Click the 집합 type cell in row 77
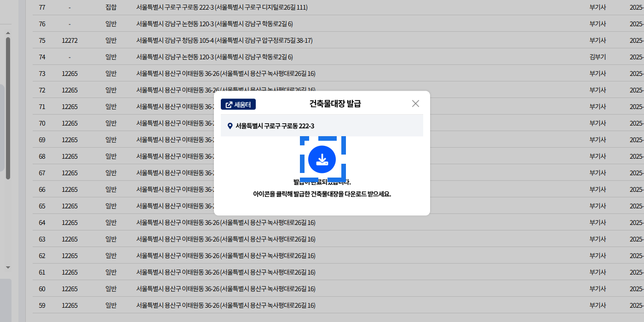The width and height of the screenshot is (644, 322). (111, 7)
